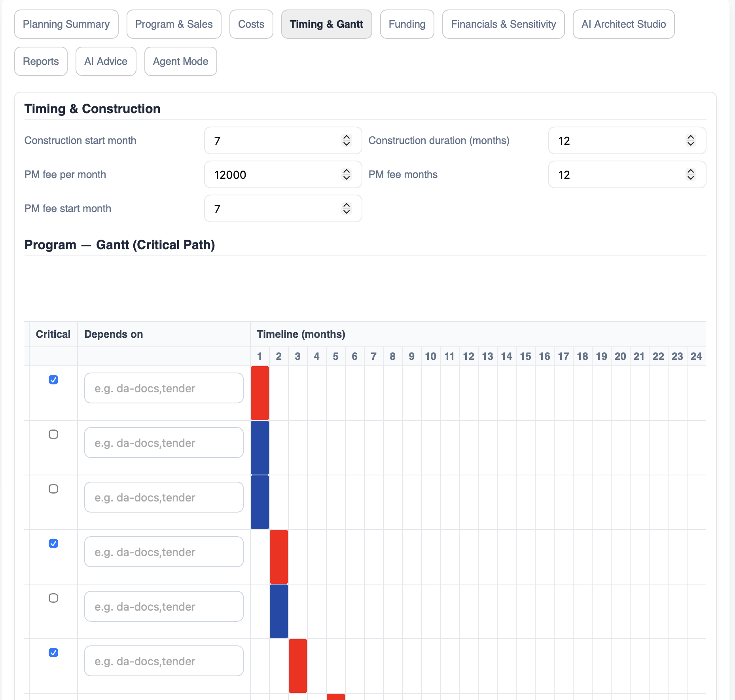Select the red month 3 bar in sixth row
The width and height of the screenshot is (735, 700).
click(298, 666)
